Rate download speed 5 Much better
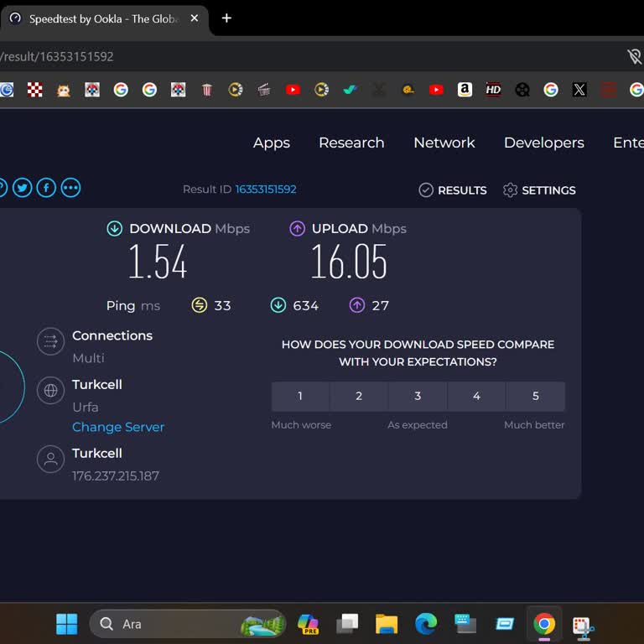644x644 pixels. click(x=536, y=396)
